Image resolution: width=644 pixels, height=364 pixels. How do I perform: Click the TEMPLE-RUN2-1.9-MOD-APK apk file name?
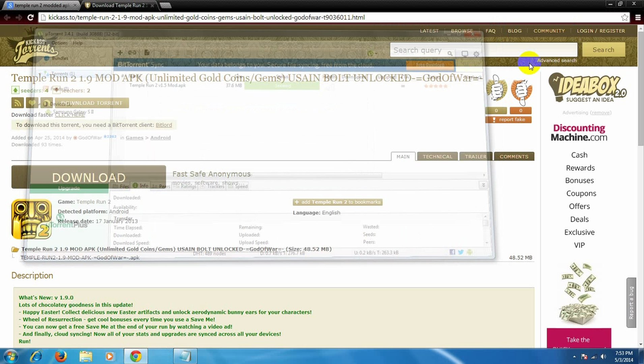[x=80, y=258]
